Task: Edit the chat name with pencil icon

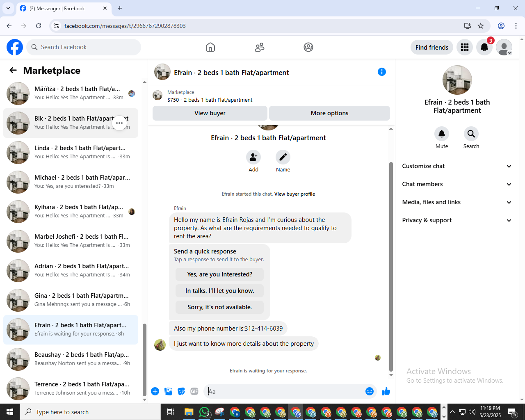Action: pos(283,157)
